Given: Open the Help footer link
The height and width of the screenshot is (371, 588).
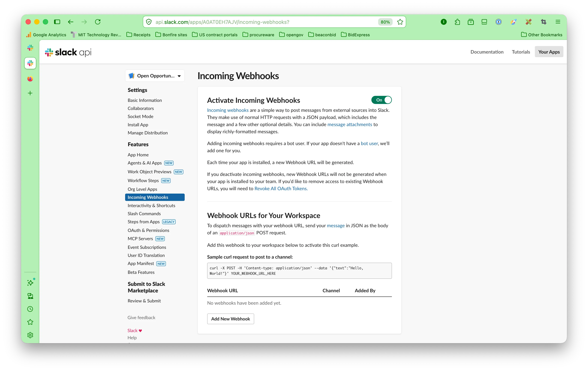Looking at the screenshot, I should [132, 338].
